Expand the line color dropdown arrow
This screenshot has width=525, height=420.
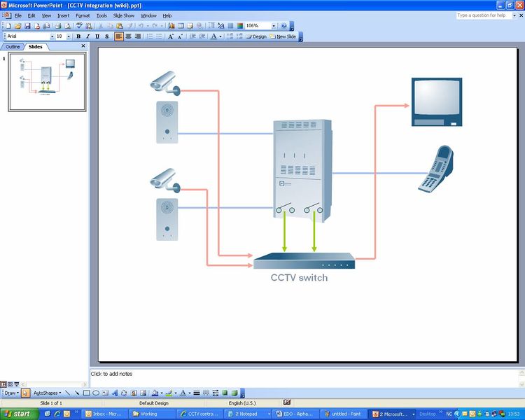(x=176, y=393)
